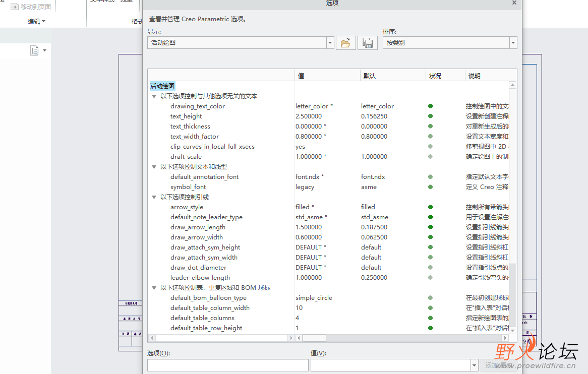Select the draw_arrow_width option
Image resolution: width=588 pixels, height=374 pixels.
[x=197, y=237]
